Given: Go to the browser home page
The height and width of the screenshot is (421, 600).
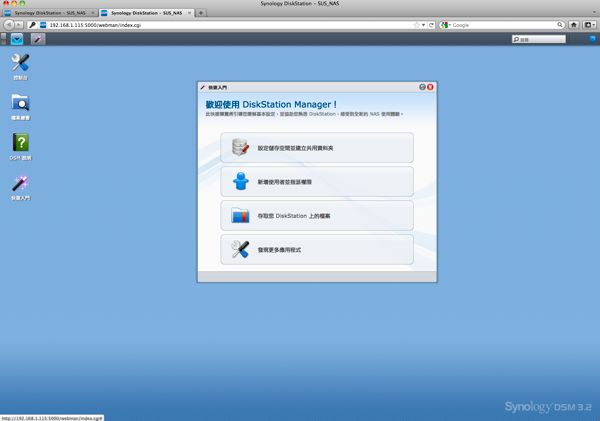Looking at the screenshot, I should pyautogui.click(x=574, y=25).
